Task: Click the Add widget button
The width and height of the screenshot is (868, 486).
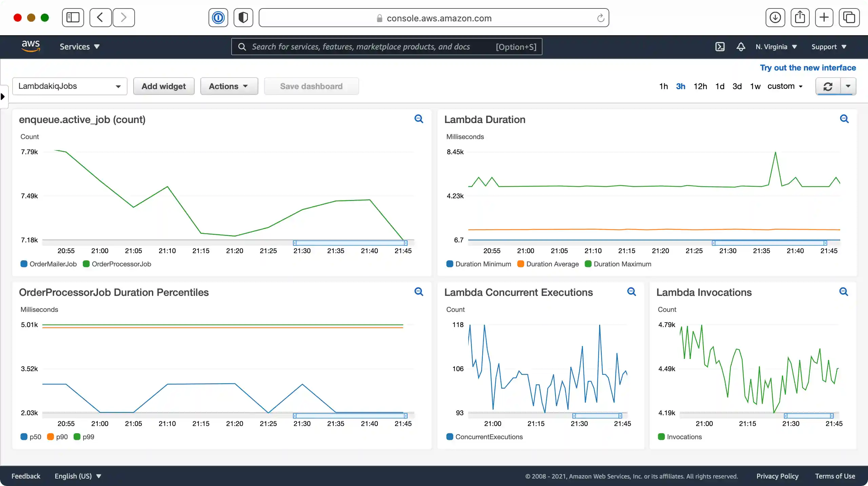Action: [164, 86]
